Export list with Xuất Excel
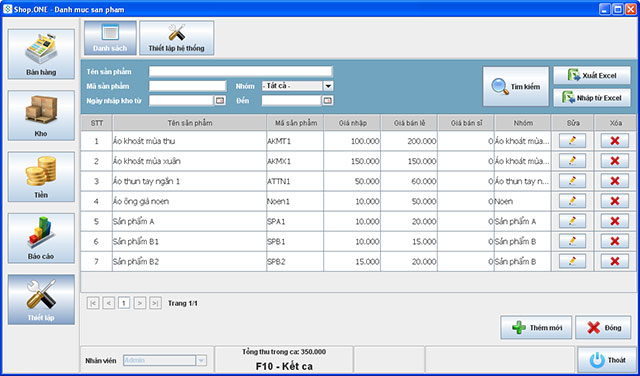 [x=592, y=76]
